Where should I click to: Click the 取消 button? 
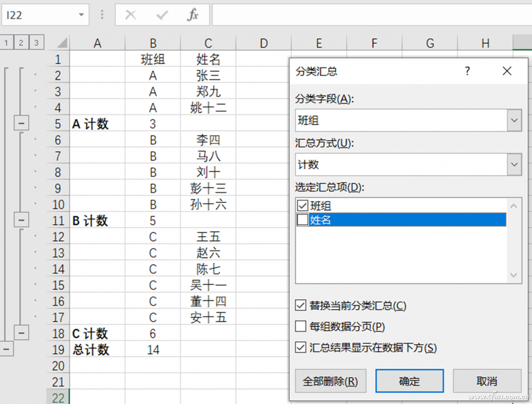[x=487, y=381]
